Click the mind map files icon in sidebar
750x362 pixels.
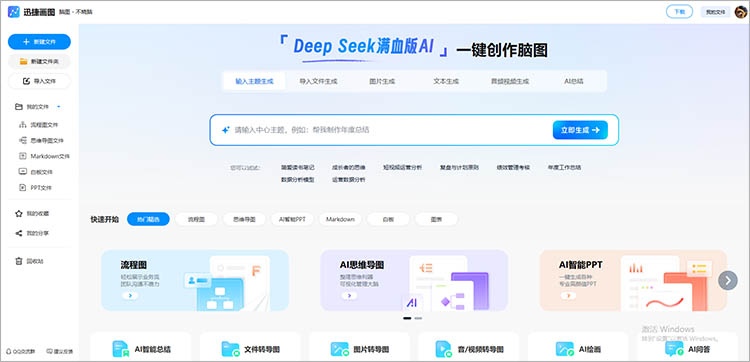[x=22, y=140]
